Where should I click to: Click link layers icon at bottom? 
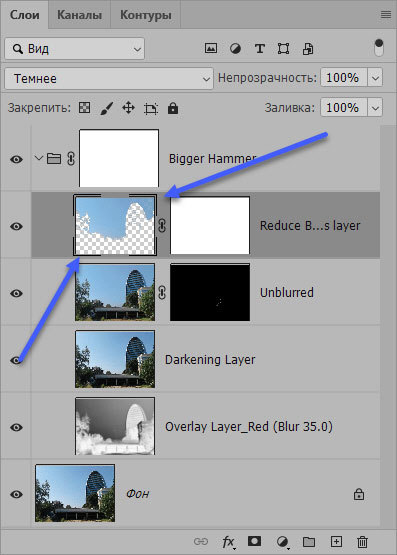(201, 541)
